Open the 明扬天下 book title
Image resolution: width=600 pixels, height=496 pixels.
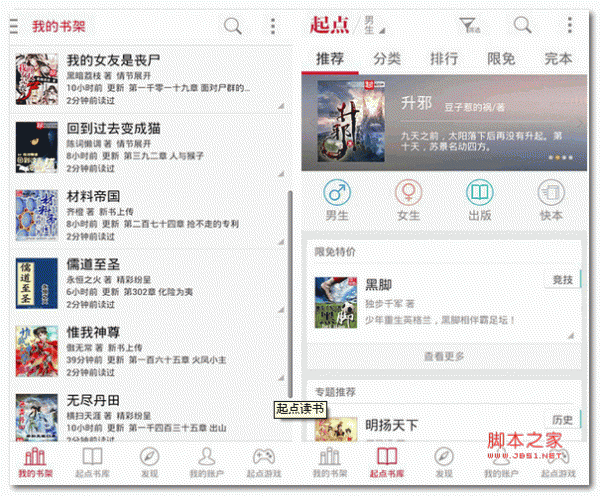pyautogui.click(x=391, y=425)
